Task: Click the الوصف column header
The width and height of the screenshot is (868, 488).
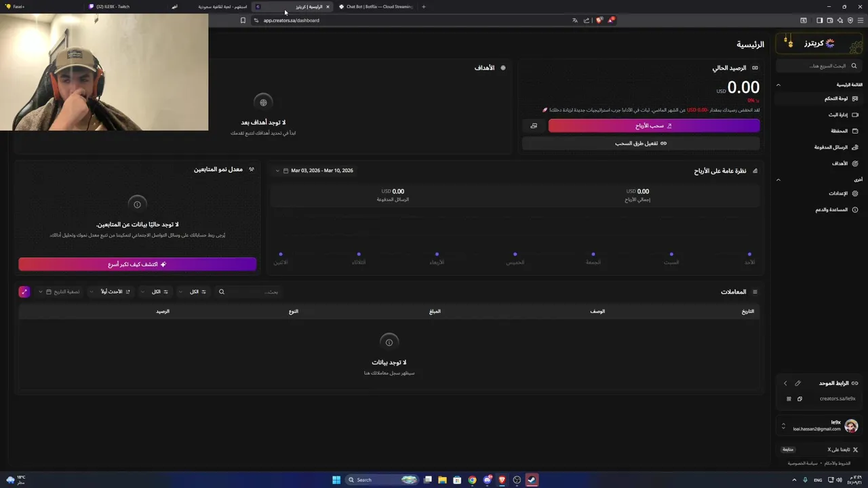Action: 597,311
